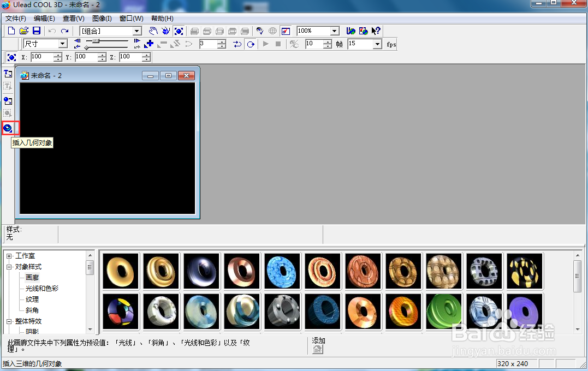Click the Ulead website globe icon
This screenshot has width=588, height=371.
click(x=351, y=31)
